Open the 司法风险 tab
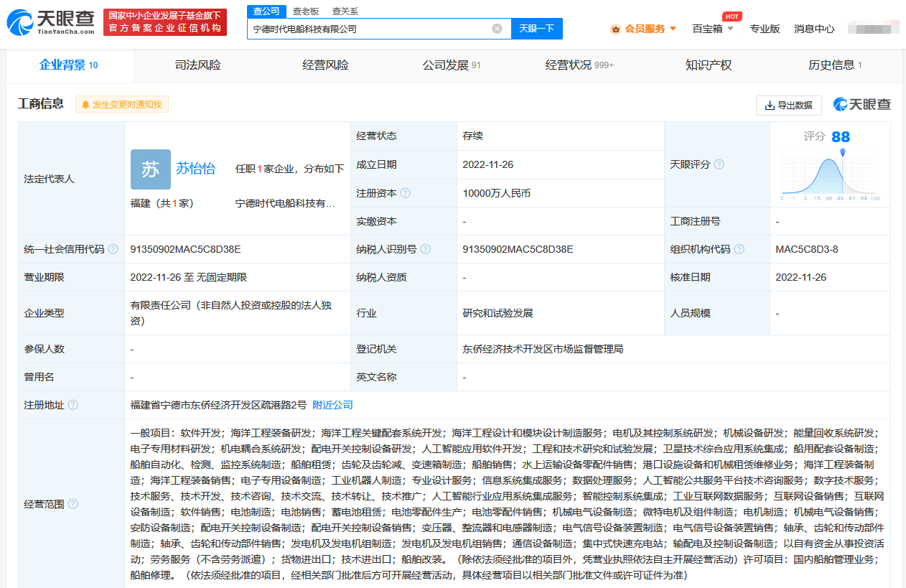The width and height of the screenshot is (906, 588). pos(197,65)
